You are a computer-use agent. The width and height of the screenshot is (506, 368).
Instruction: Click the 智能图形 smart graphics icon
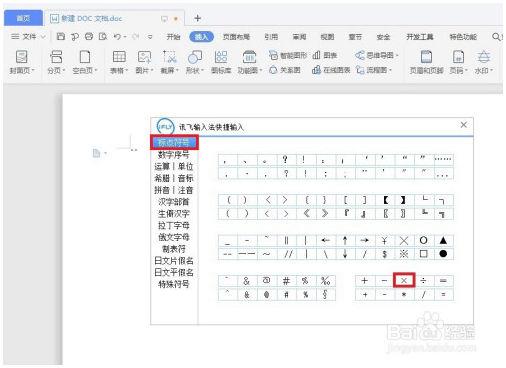click(x=288, y=55)
